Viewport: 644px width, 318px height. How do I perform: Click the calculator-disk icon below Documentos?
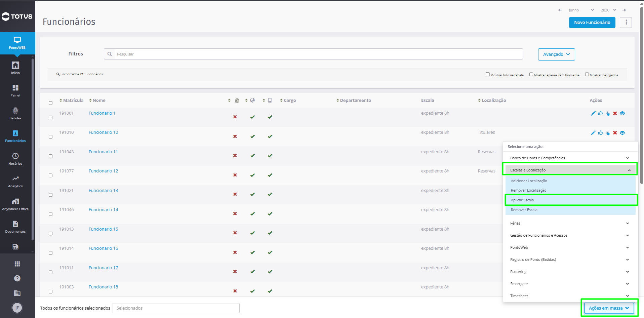[15, 247]
